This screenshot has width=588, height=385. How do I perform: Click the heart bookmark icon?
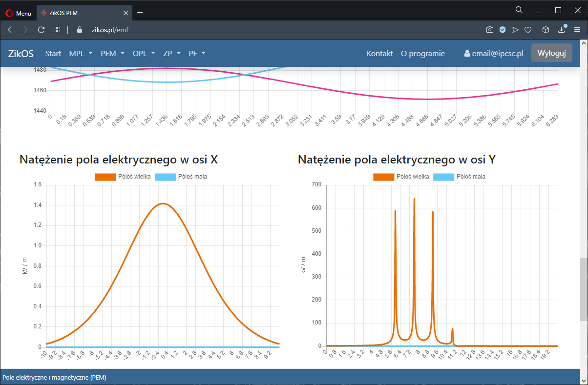pyautogui.click(x=527, y=30)
